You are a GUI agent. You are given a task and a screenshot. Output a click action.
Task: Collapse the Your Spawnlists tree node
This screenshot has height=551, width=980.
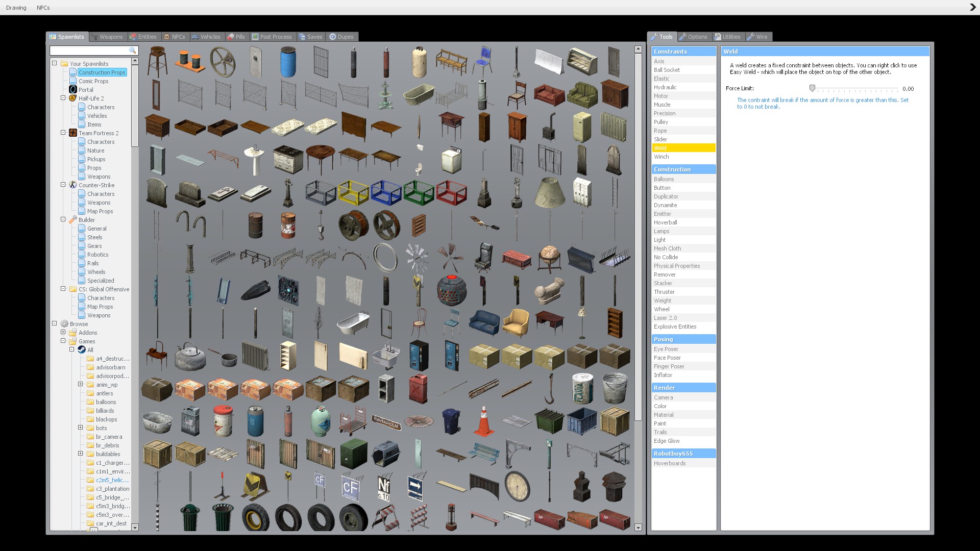click(x=55, y=63)
